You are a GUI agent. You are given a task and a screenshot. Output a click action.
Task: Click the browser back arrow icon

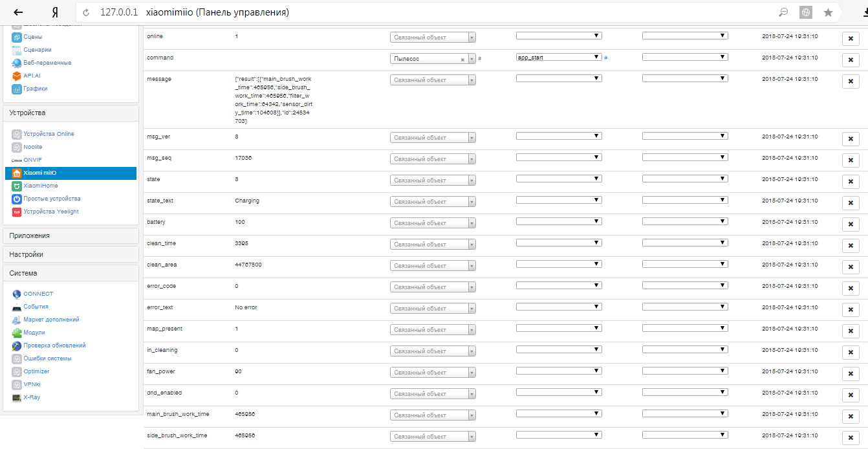click(x=18, y=12)
